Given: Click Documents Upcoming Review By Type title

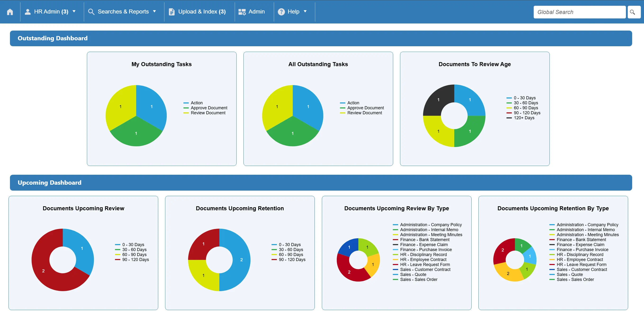Looking at the screenshot, I should [x=396, y=208].
